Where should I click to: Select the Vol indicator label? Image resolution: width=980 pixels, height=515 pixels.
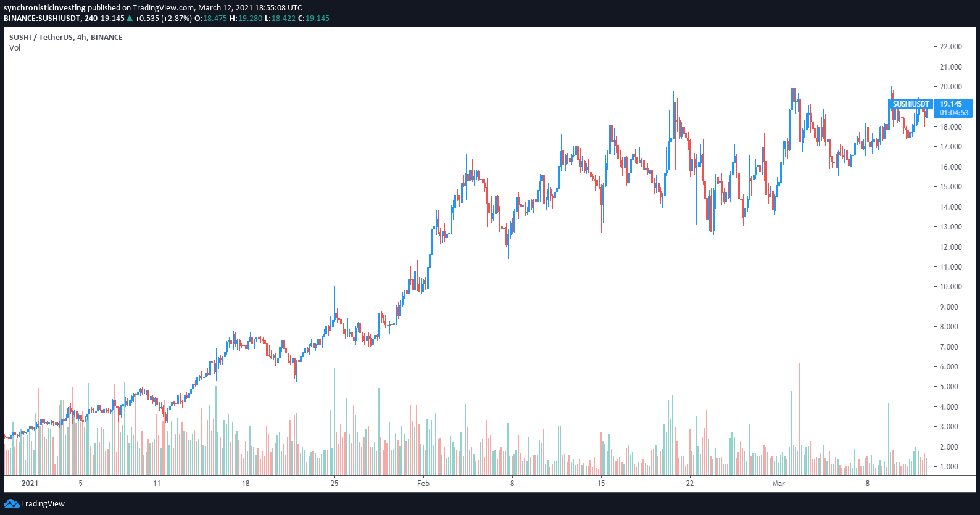[15, 48]
